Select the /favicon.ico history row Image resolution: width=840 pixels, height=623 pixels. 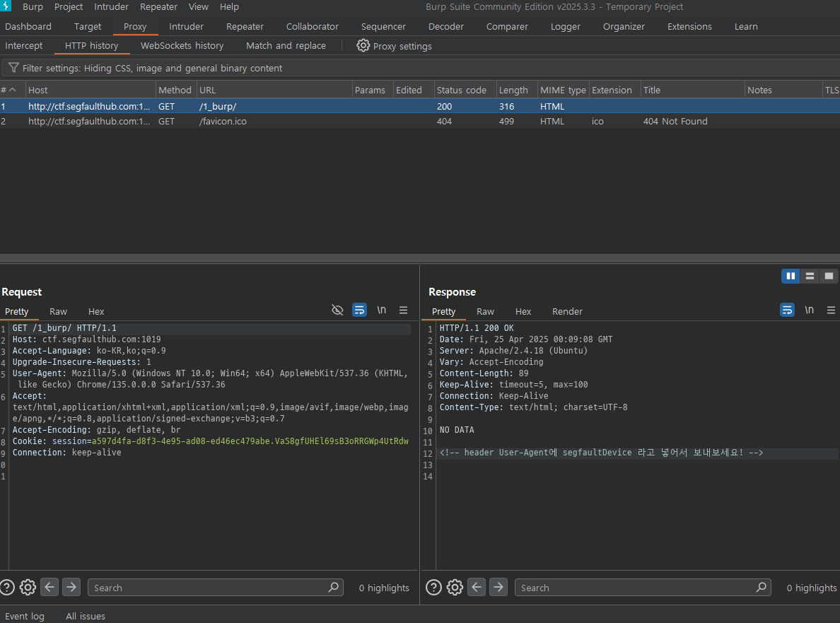tap(420, 121)
